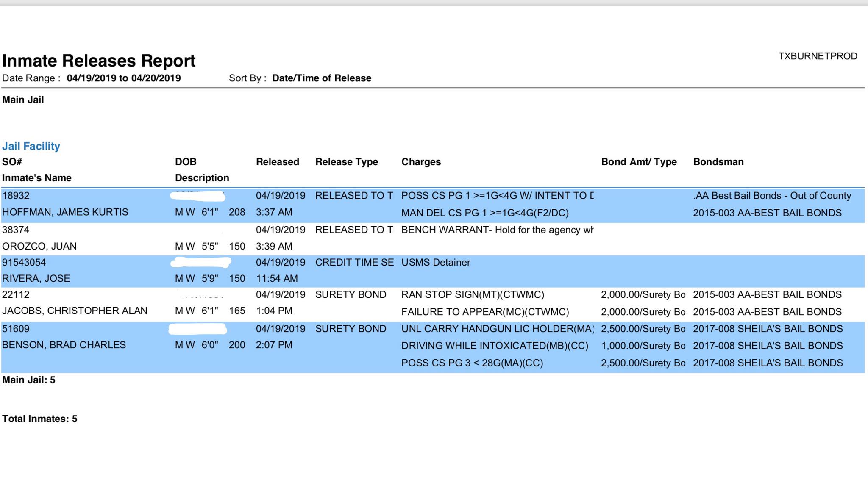This screenshot has height=488, width=868.
Task: Click the CREDIT TIME SE release type
Action: point(355,262)
